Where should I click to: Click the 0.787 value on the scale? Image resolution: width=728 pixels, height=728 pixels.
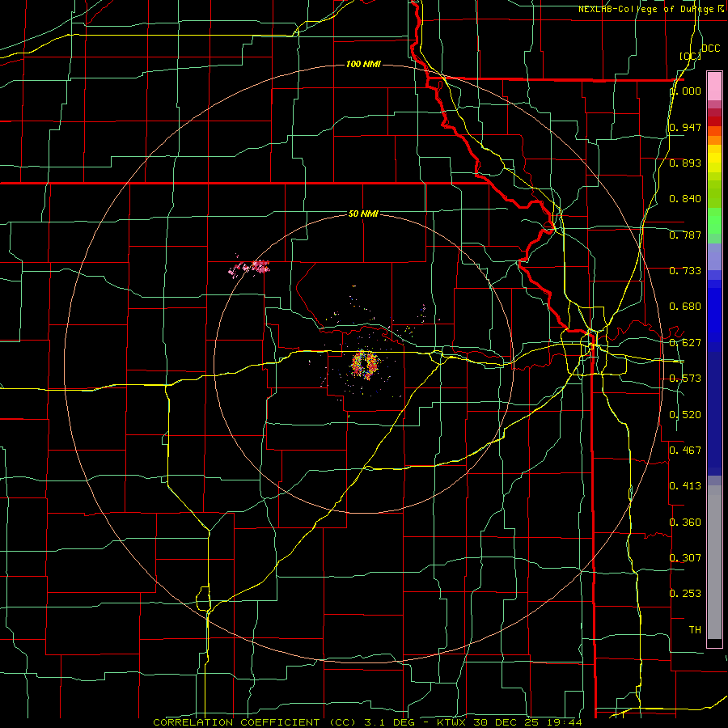(x=685, y=235)
